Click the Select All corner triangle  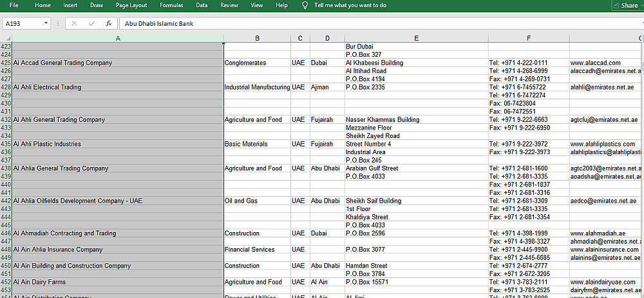tap(6, 38)
